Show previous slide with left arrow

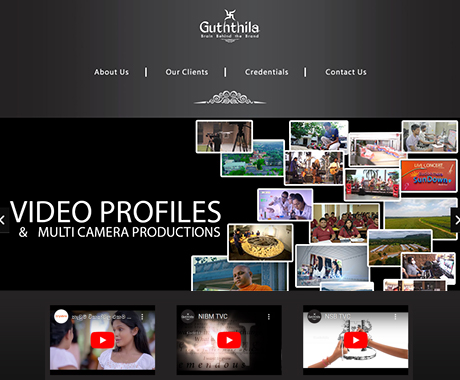click(3, 220)
